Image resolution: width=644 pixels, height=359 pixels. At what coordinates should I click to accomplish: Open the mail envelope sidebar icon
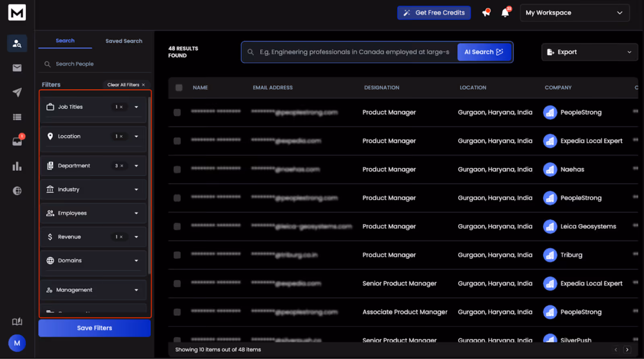(x=17, y=68)
